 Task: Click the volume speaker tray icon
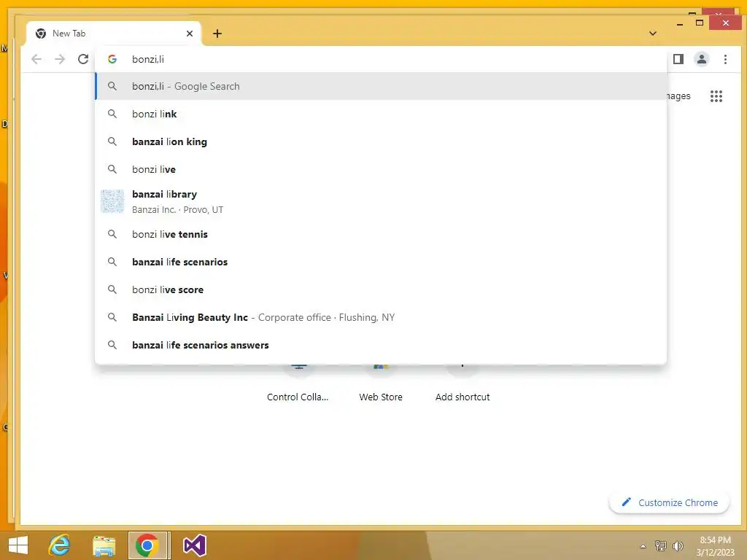(x=678, y=545)
